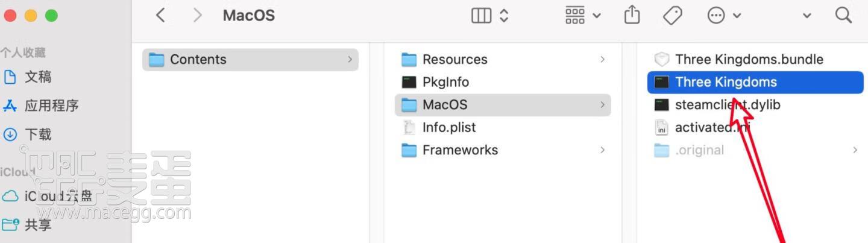
Task: Go forward with the right chevron
Action: [x=197, y=16]
